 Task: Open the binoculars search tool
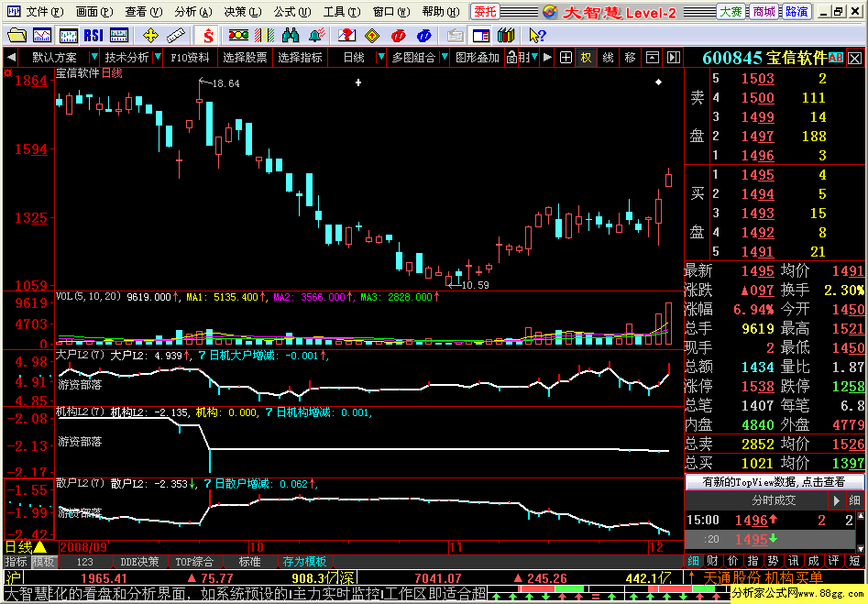[291, 36]
